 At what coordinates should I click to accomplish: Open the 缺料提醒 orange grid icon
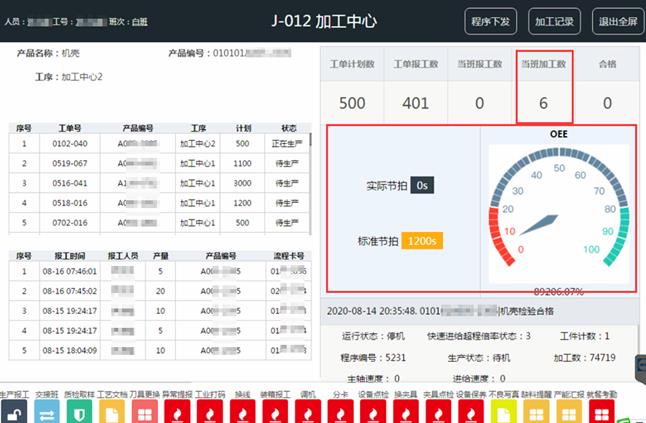pyautogui.click(x=536, y=412)
